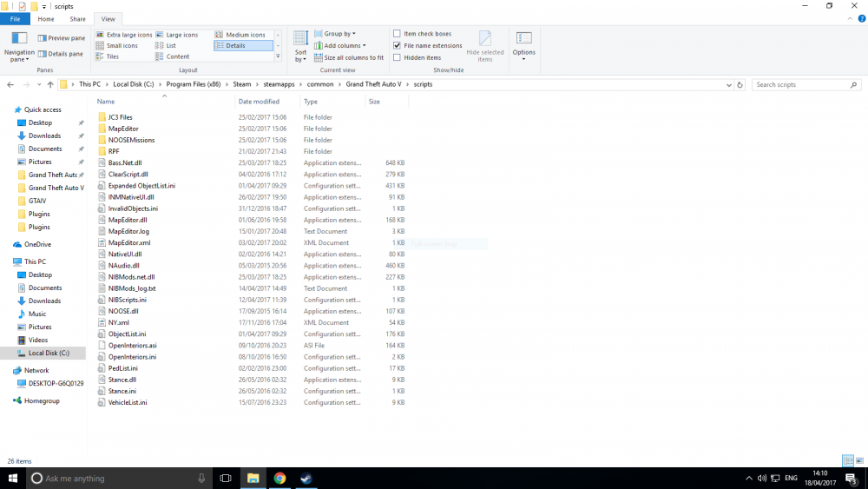
Task: Select the Tiles layout option
Action: (x=112, y=56)
